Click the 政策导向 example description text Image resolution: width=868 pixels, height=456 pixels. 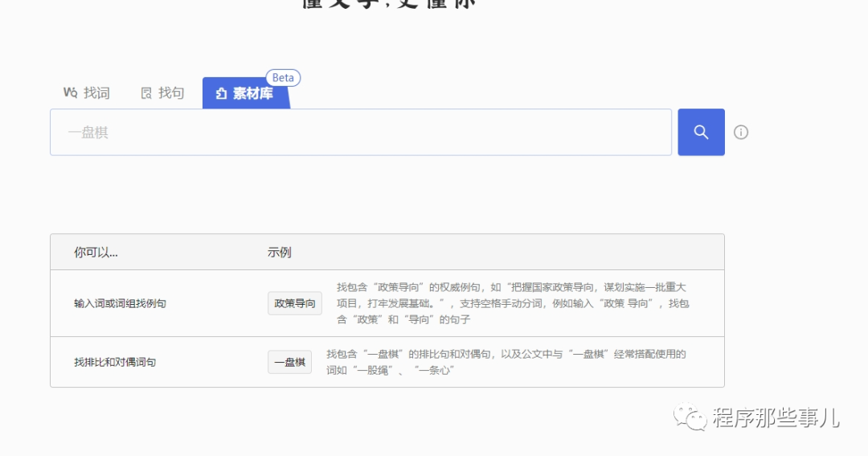513,304
